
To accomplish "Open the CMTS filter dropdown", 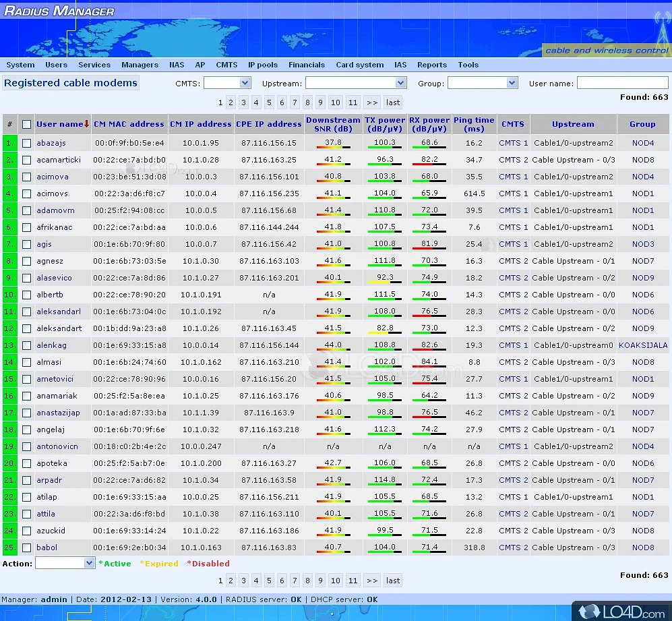I will [227, 83].
